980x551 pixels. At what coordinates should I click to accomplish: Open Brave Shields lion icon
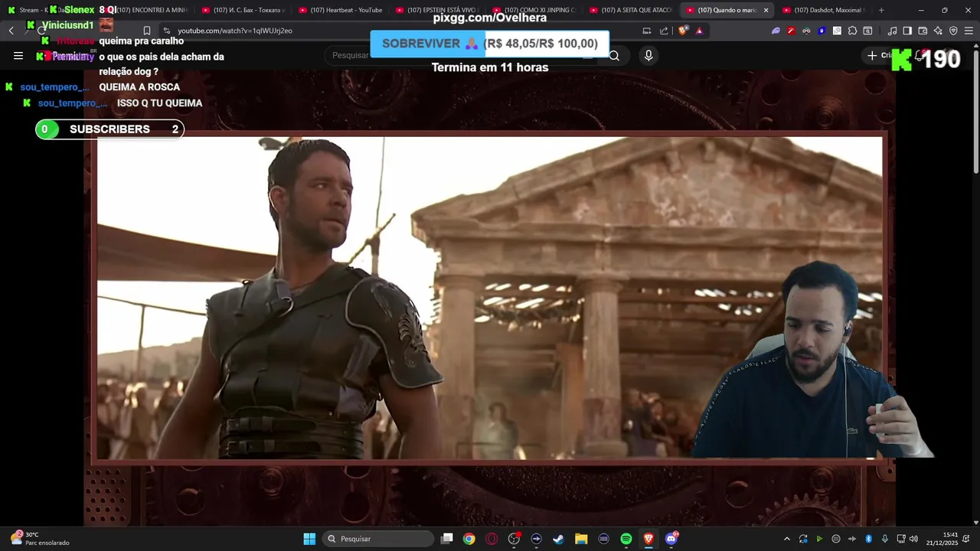(683, 31)
